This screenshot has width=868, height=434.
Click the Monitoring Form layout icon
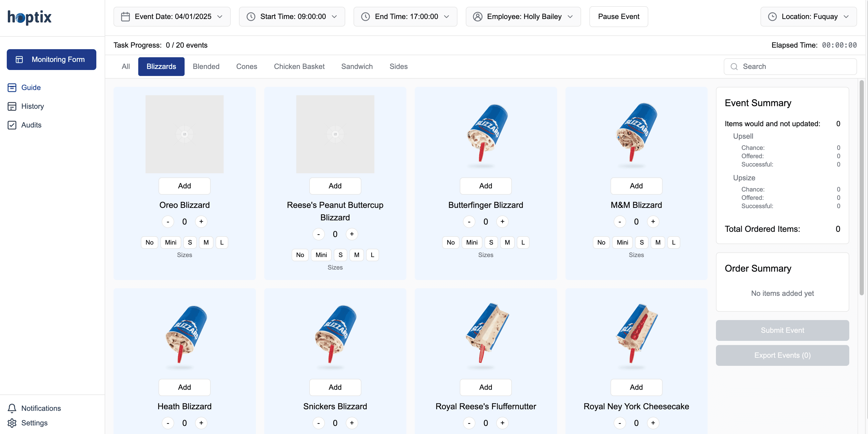pyautogui.click(x=20, y=60)
